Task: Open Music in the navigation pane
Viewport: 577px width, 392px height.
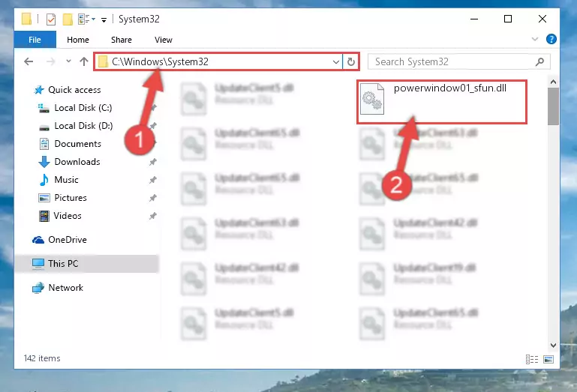Action: [66, 180]
